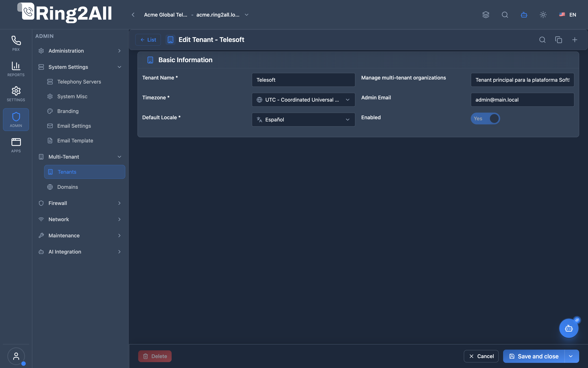The width and height of the screenshot is (588, 368).
Task: Click the Delete button
Action: click(x=155, y=356)
